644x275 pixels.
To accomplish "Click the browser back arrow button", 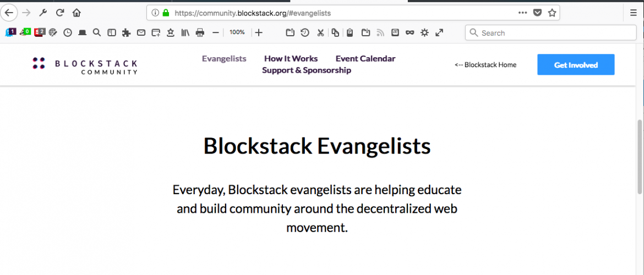I will [9, 13].
